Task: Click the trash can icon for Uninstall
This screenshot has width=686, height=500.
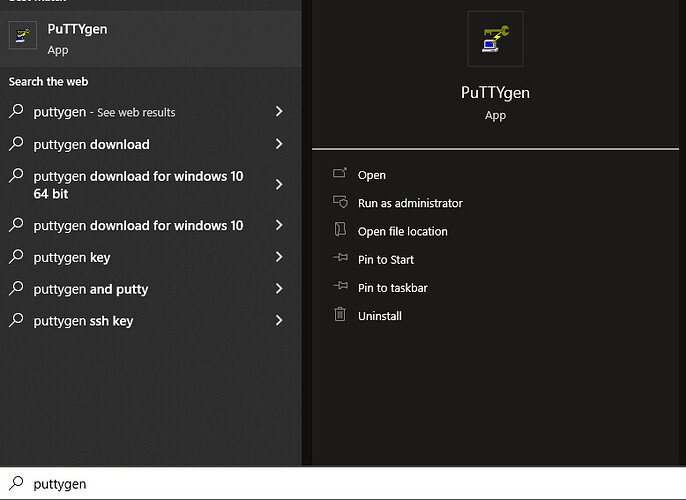Action: point(340,314)
